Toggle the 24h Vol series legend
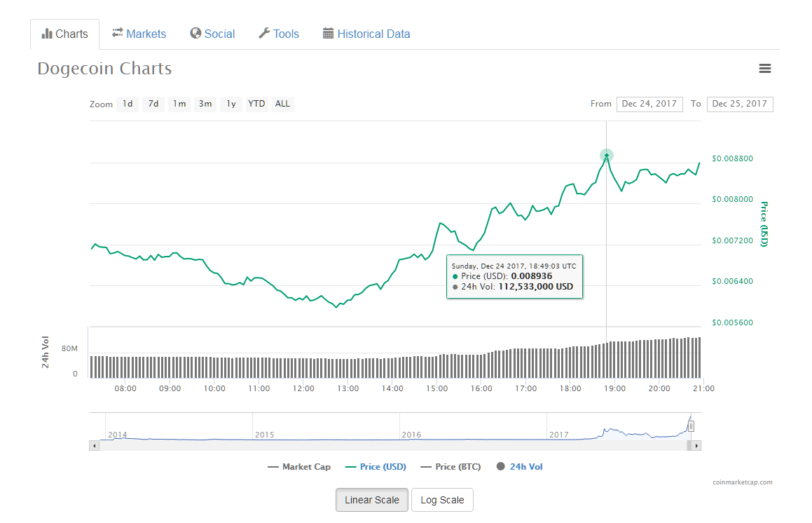Image resolution: width=812 pixels, height=523 pixels. click(x=519, y=467)
